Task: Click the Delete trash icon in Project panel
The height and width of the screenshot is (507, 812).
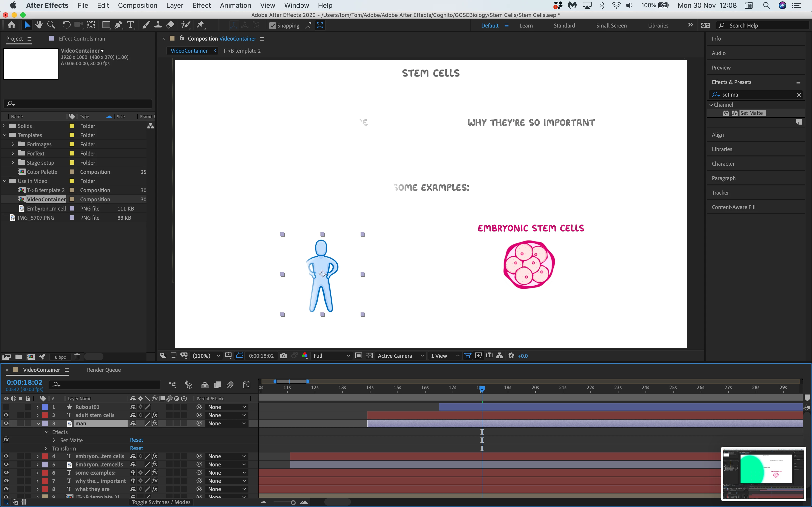Action: [77, 357]
